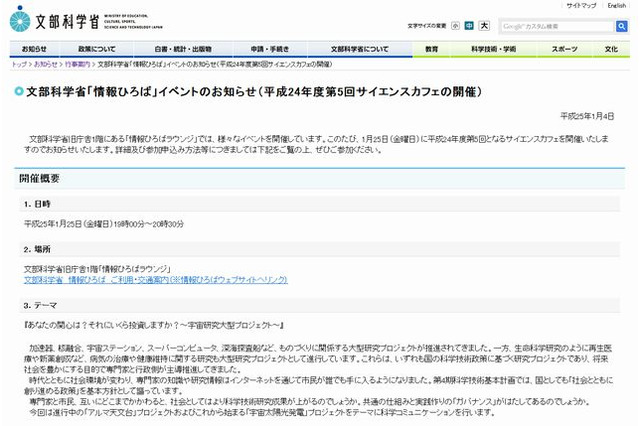
Task: Click the page title heading text
Action: [254, 92]
